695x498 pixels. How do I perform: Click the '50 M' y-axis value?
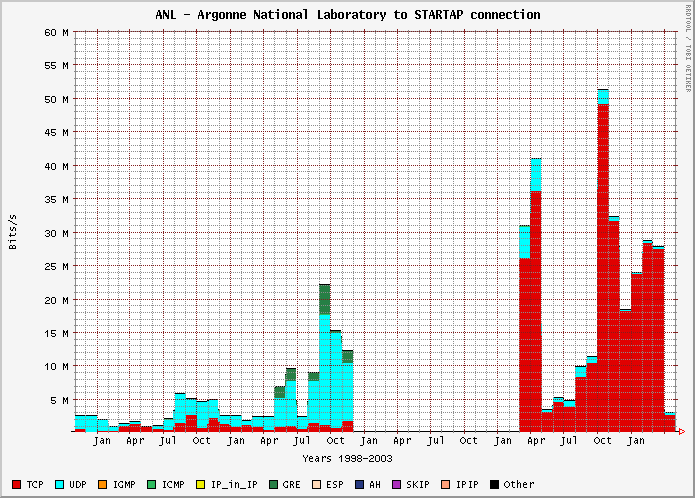click(56, 99)
